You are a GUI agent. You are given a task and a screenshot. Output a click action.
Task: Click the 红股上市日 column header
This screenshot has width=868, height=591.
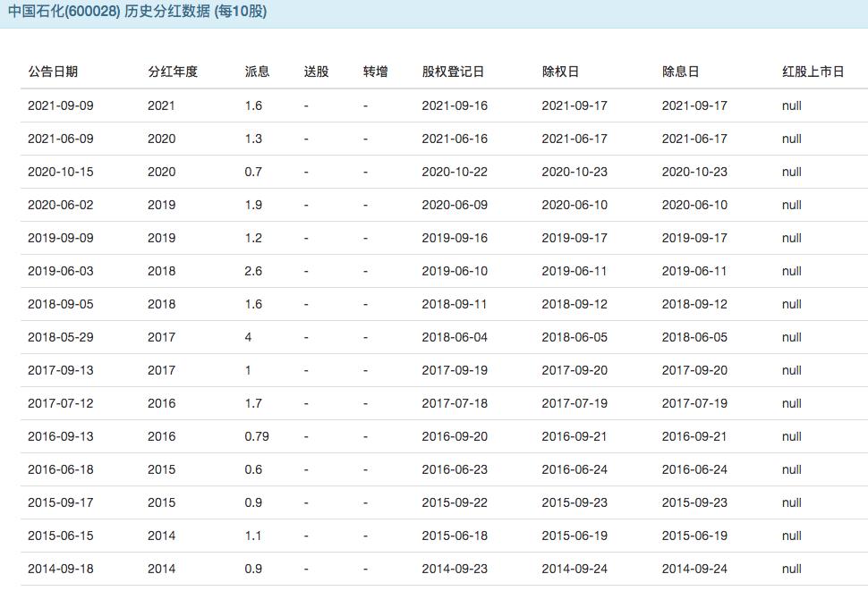tap(813, 72)
